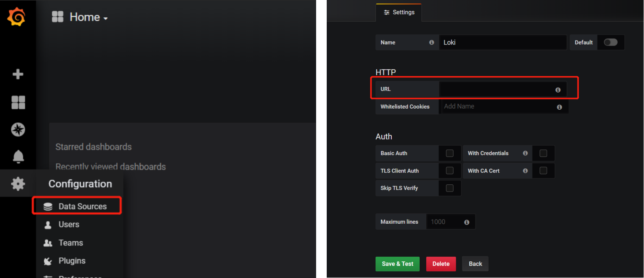This screenshot has height=278, width=644.
Task: Click the Name input containing Loki
Action: click(503, 42)
